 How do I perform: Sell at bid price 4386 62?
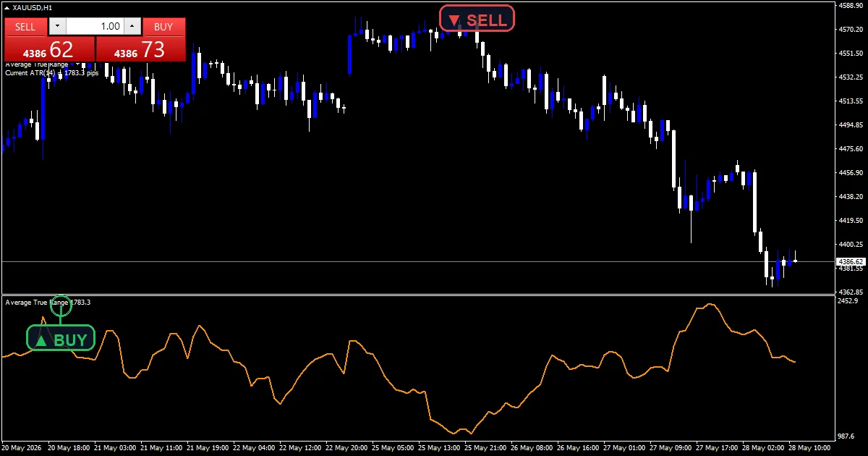click(49, 50)
